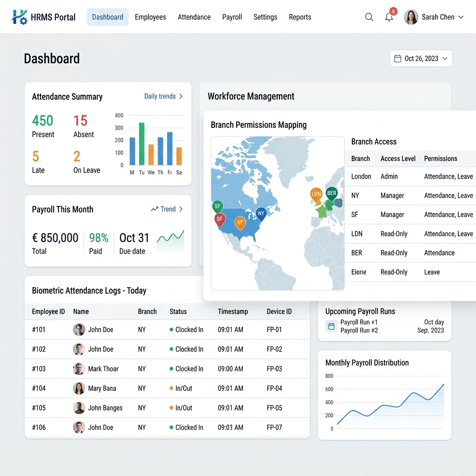Open the Employees menu

click(150, 17)
